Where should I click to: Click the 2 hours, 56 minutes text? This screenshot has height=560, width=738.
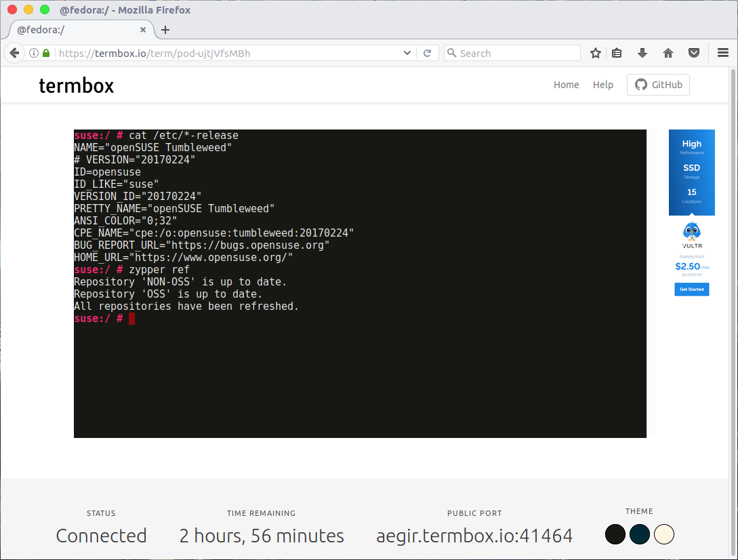pos(262,536)
